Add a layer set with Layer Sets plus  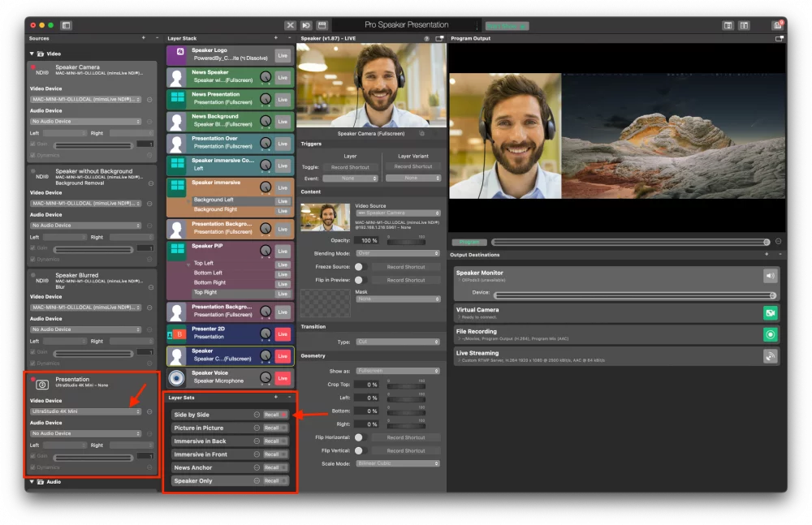click(x=275, y=397)
